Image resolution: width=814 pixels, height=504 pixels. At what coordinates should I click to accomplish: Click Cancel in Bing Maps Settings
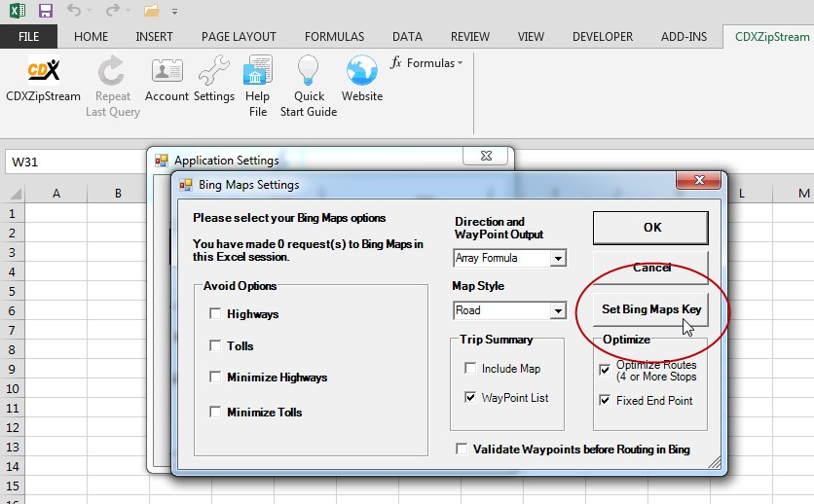[x=651, y=268]
